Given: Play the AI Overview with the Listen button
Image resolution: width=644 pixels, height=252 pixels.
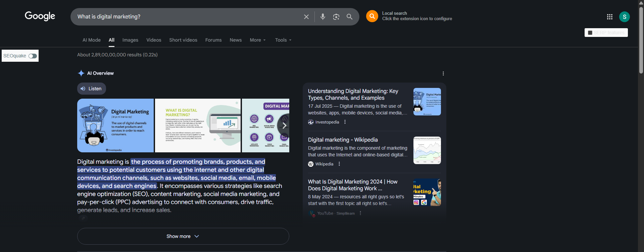Looking at the screenshot, I should pos(92,89).
